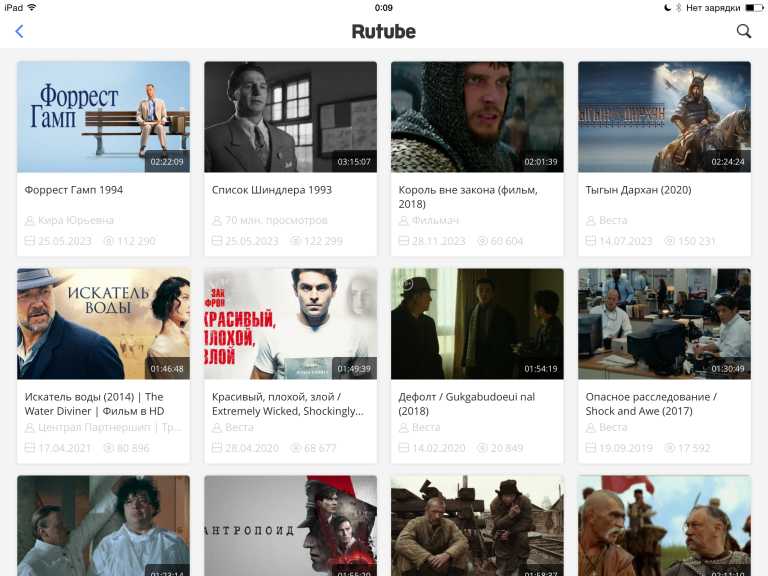
Task: Tap user icon beside Фильмач
Action: point(404,221)
